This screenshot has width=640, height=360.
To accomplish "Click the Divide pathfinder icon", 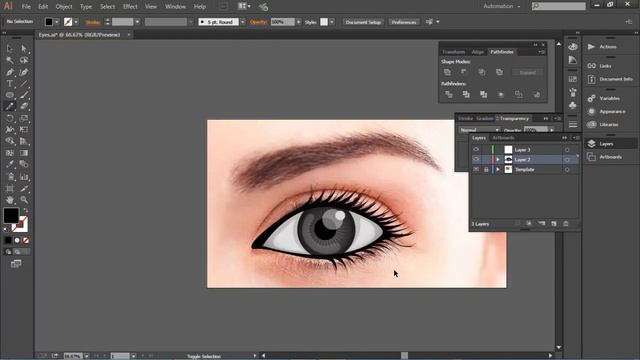I will [449, 94].
